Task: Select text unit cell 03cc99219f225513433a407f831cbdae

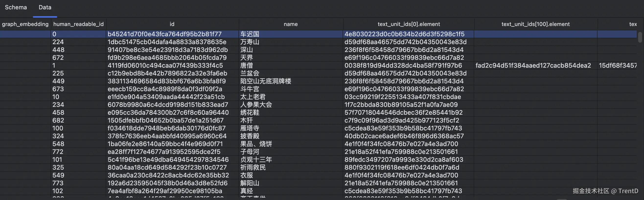Action: (409, 97)
